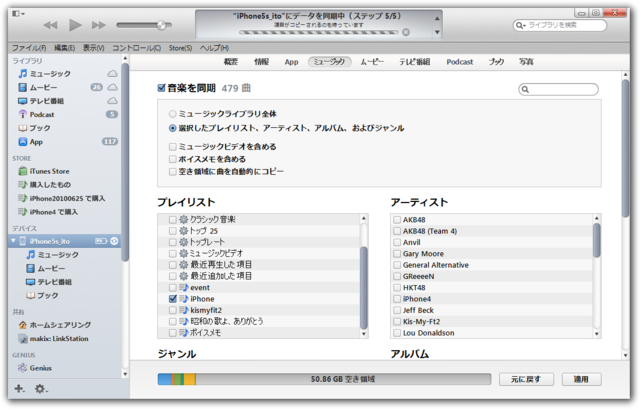Skip back with the rewind button
Screen dimensions: 640x409
pos(51,25)
